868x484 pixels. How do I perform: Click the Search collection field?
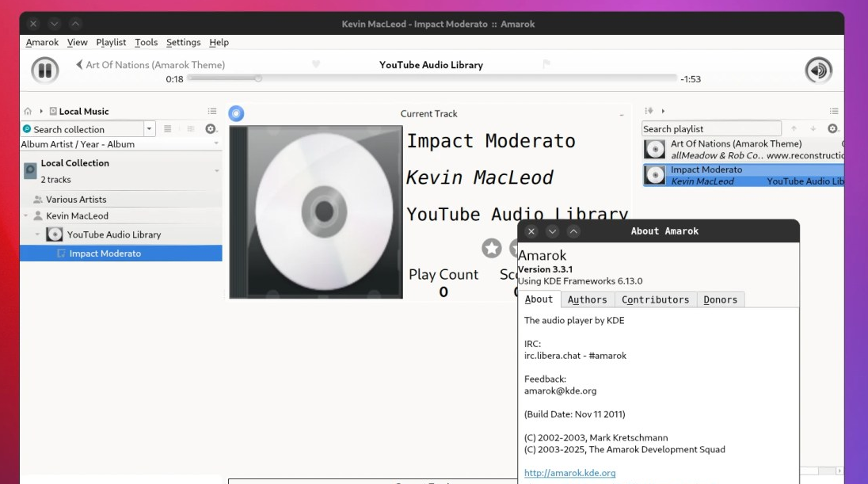(82, 129)
